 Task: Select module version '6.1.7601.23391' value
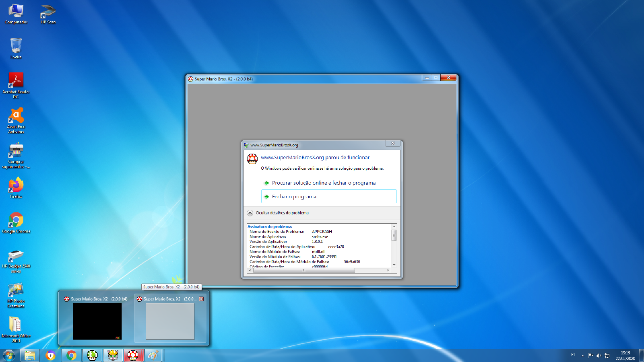[324, 257]
